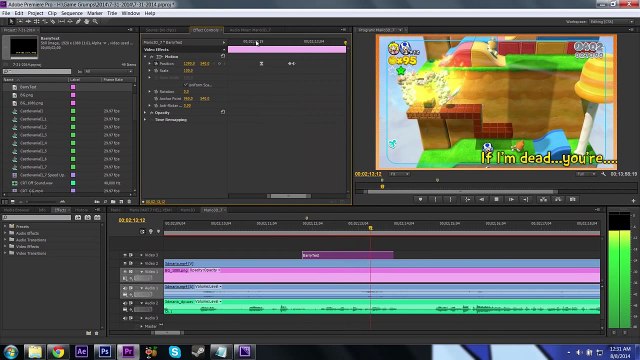Go to In point in Program monitor
Image resolution: width=640 pixels, height=360 pixels.
467,200
